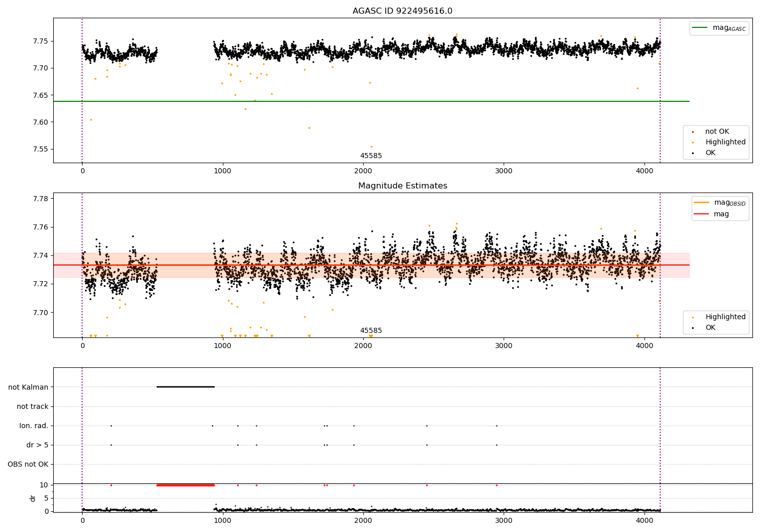Image resolution: width=760 pixels, height=532 pixels.
Task: Click the mag AGASC legend label
Action: click(x=729, y=28)
